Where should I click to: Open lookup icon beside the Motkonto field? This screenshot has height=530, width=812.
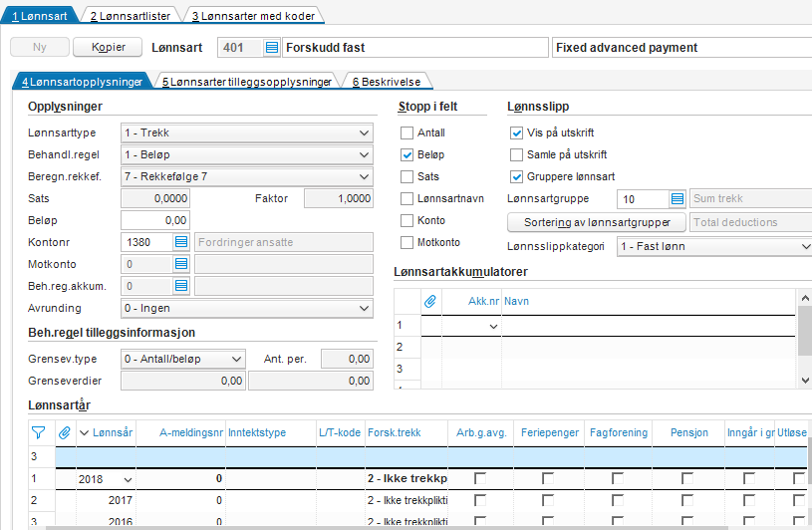(x=180, y=264)
